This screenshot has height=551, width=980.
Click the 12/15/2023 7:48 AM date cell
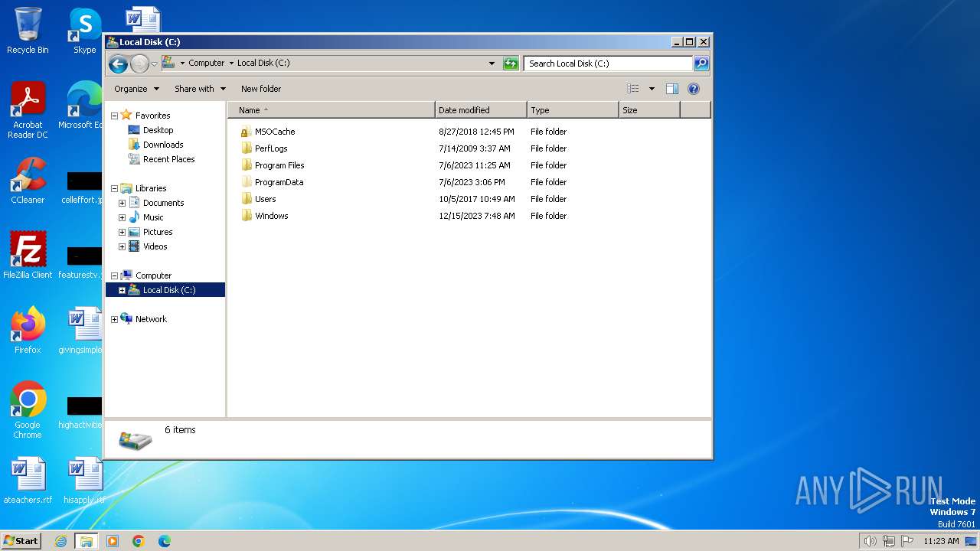click(x=477, y=216)
